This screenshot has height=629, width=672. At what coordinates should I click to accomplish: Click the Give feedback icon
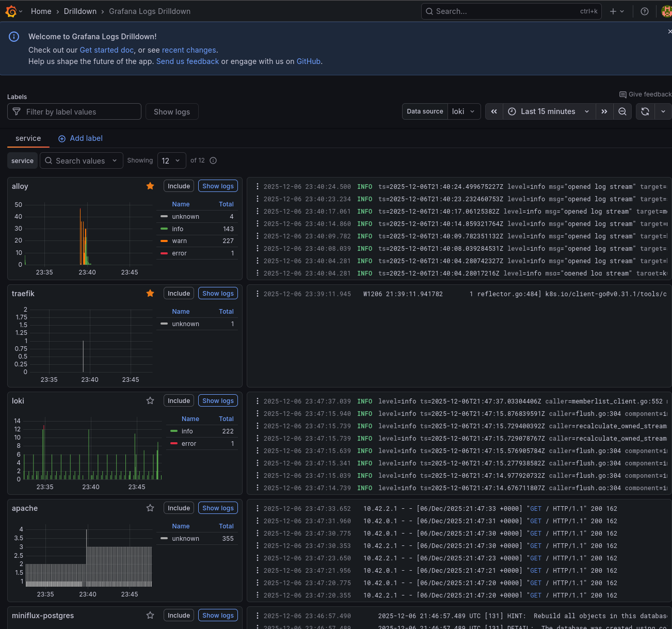[x=623, y=94]
